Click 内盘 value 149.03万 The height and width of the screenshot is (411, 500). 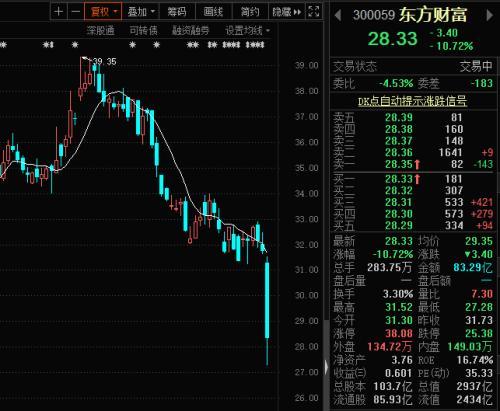[470, 347]
